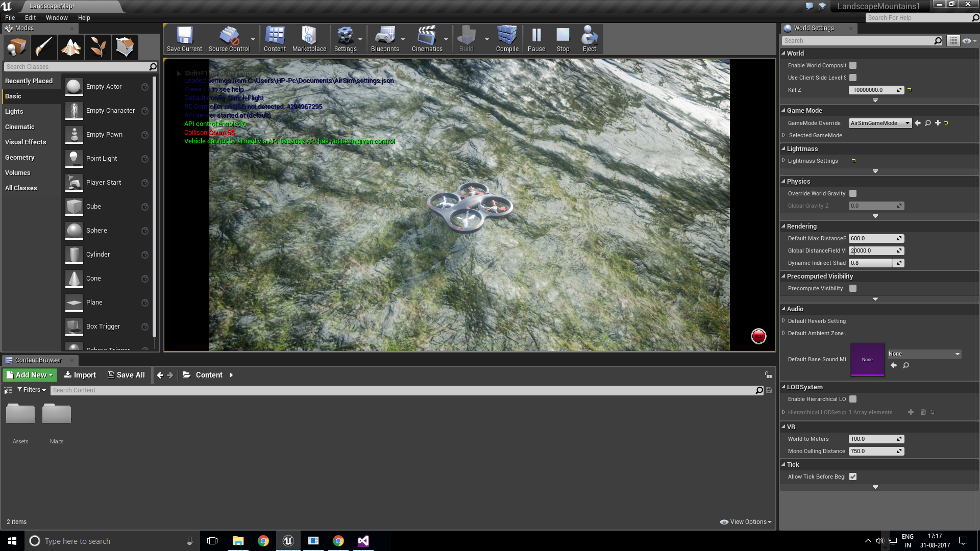The height and width of the screenshot is (551, 980).
Task: Enable the World Composition checkbox
Action: (852, 65)
